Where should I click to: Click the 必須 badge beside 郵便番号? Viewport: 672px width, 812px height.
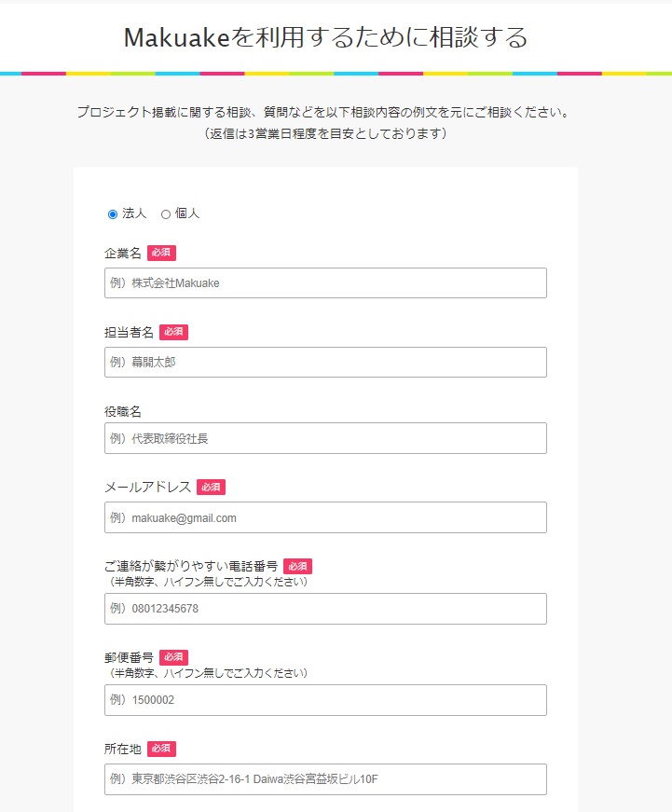tap(173, 657)
